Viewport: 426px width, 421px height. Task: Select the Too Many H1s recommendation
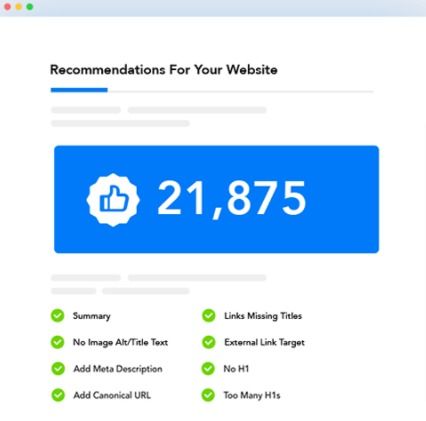(252, 395)
